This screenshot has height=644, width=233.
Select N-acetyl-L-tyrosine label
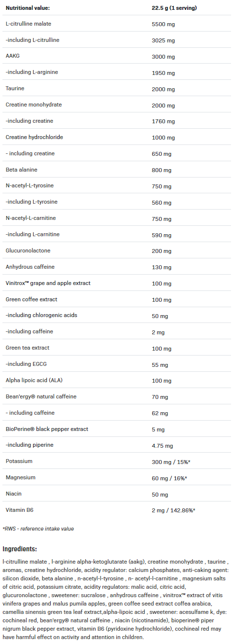(30, 186)
